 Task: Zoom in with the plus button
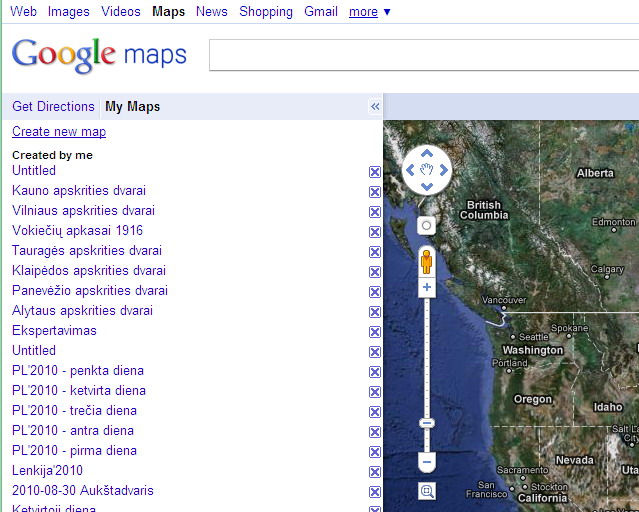click(x=427, y=288)
